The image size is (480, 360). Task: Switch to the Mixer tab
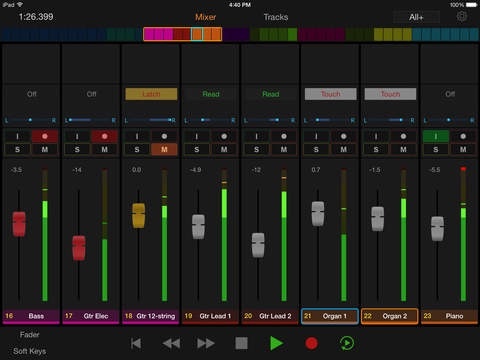[x=205, y=17]
